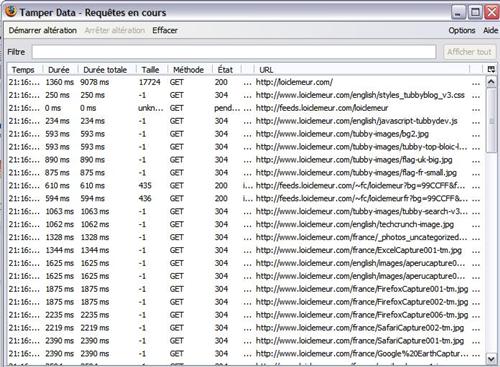Select the techcrunch-image.jpg request

coord(245,224)
